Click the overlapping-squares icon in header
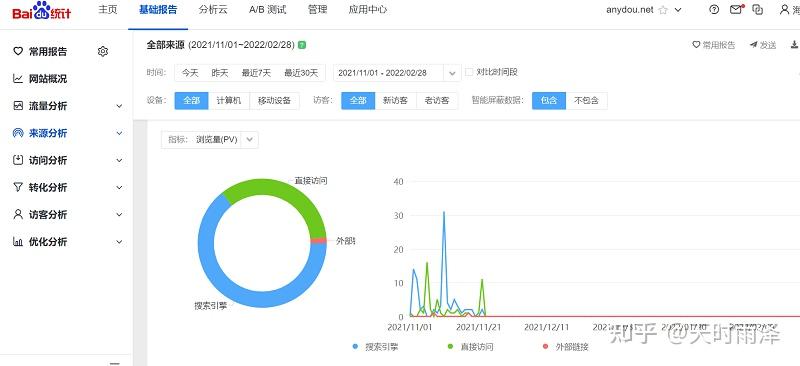 758,10
